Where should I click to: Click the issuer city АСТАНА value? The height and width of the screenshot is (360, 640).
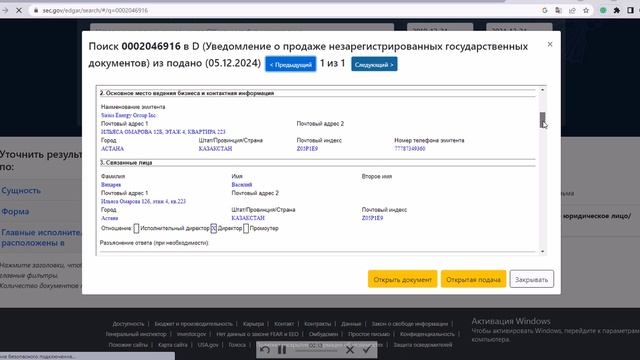[x=112, y=149]
